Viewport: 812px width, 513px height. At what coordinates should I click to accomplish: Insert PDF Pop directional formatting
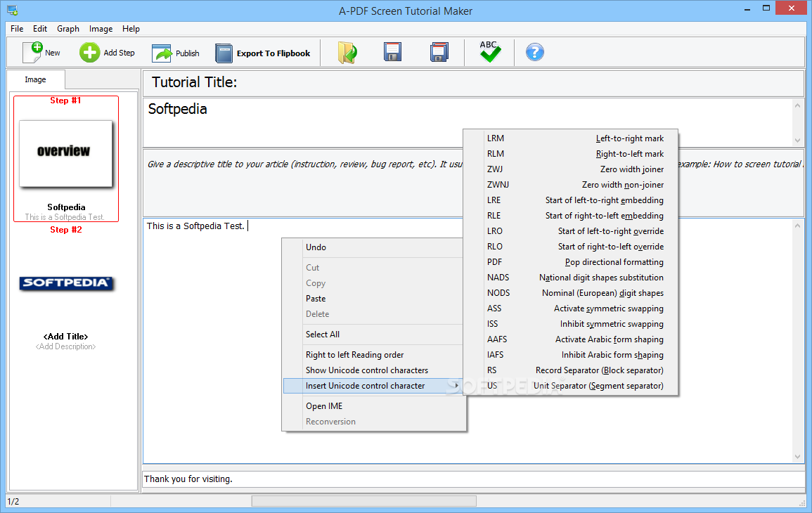[570, 262]
